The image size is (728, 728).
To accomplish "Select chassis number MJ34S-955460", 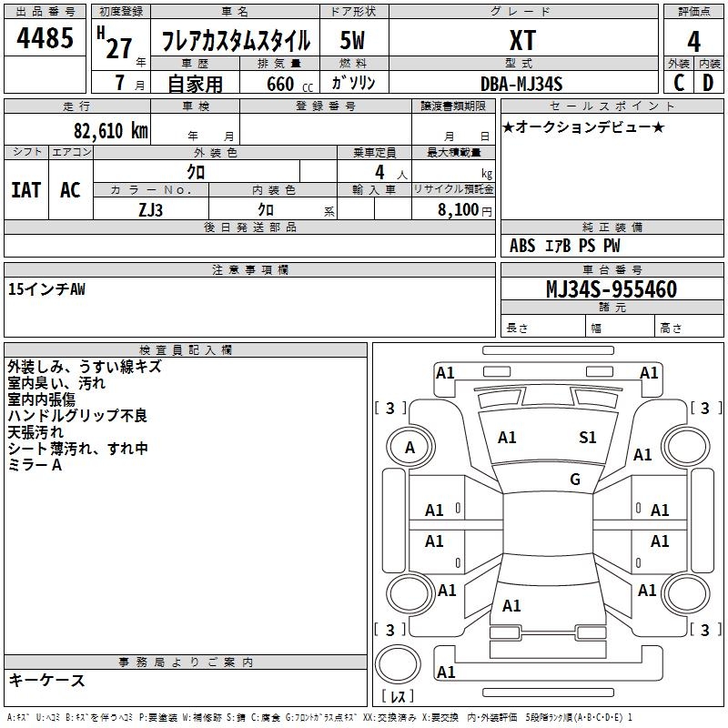I will (612, 289).
